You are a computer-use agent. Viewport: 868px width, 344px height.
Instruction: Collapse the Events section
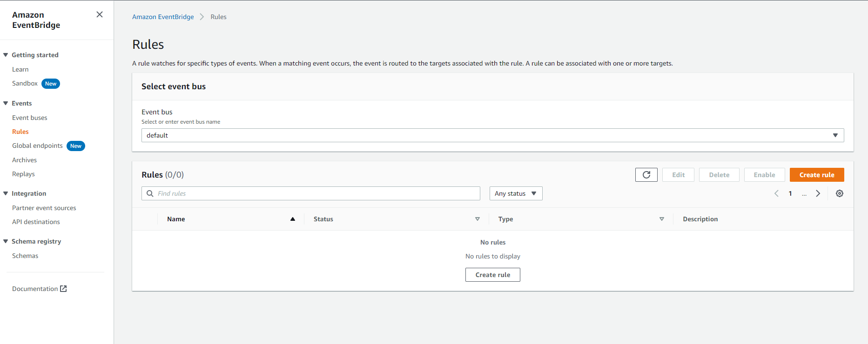(6, 103)
